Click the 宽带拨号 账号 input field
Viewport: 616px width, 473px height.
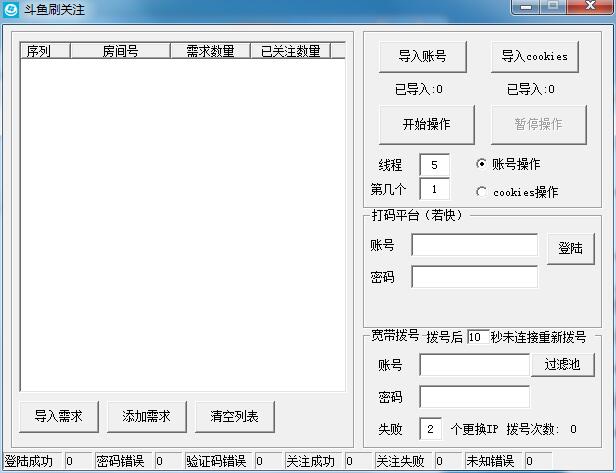pos(475,365)
